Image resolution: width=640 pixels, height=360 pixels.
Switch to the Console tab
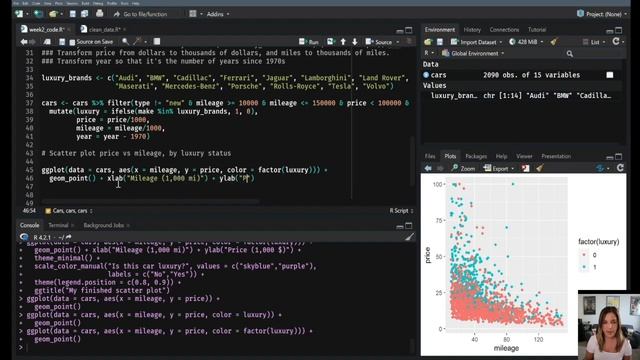29,225
